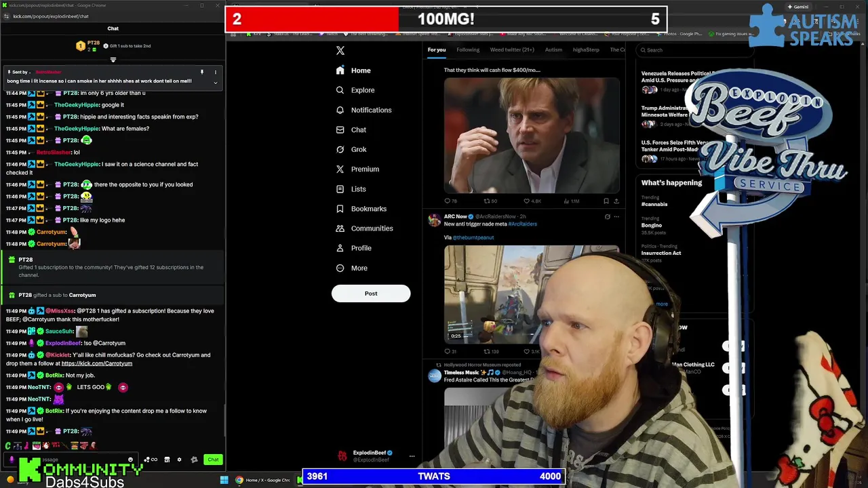Click the Bookmarks icon in X sidebar
The width and height of the screenshot is (868, 488).
pos(340,209)
